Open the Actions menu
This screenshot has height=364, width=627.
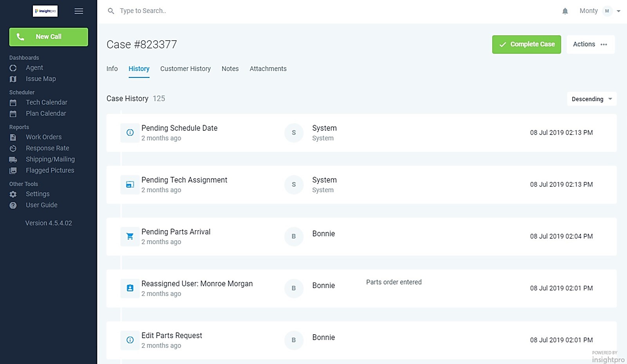[590, 44]
